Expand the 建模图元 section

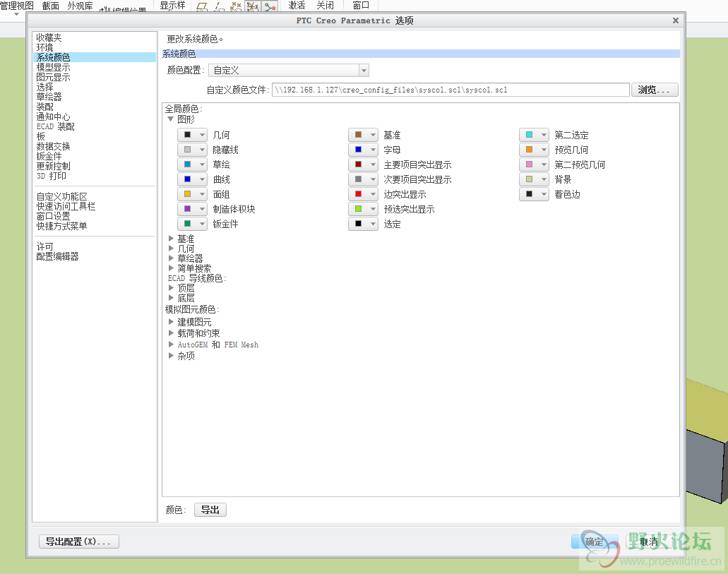(x=171, y=321)
